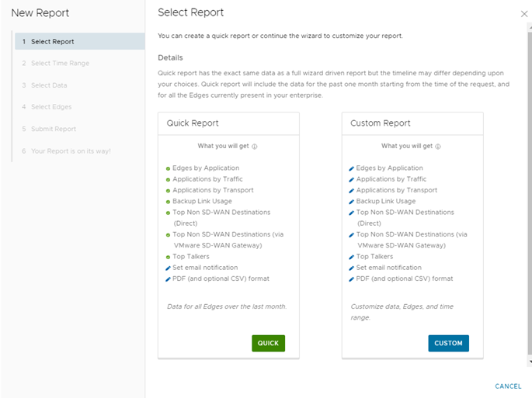This screenshot has height=398, width=532.
Task: Click the Quick Report card title
Action: (x=193, y=123)
